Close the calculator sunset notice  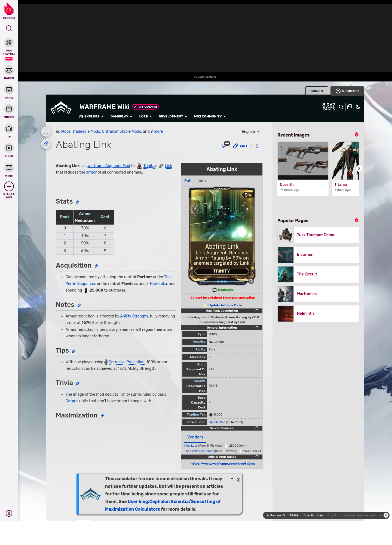point(238,480)
